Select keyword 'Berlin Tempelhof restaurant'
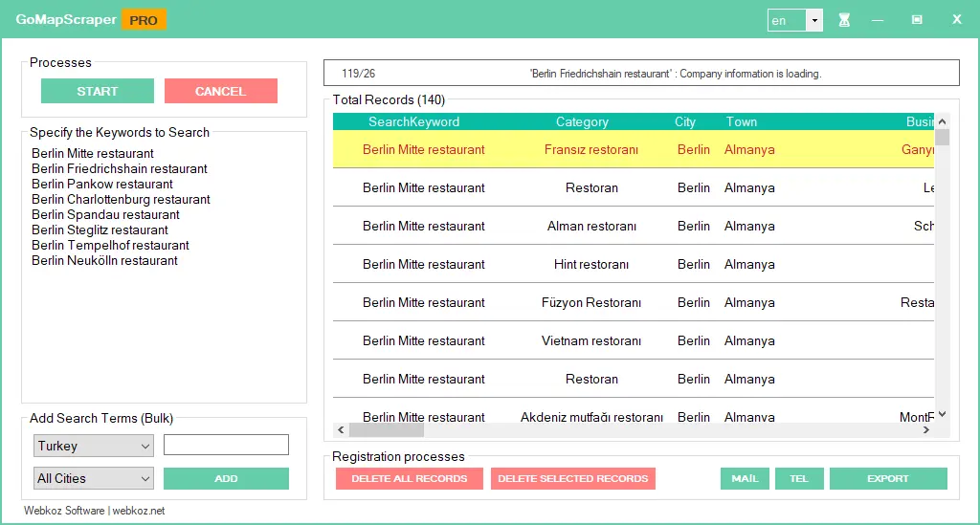 point(110,246)
